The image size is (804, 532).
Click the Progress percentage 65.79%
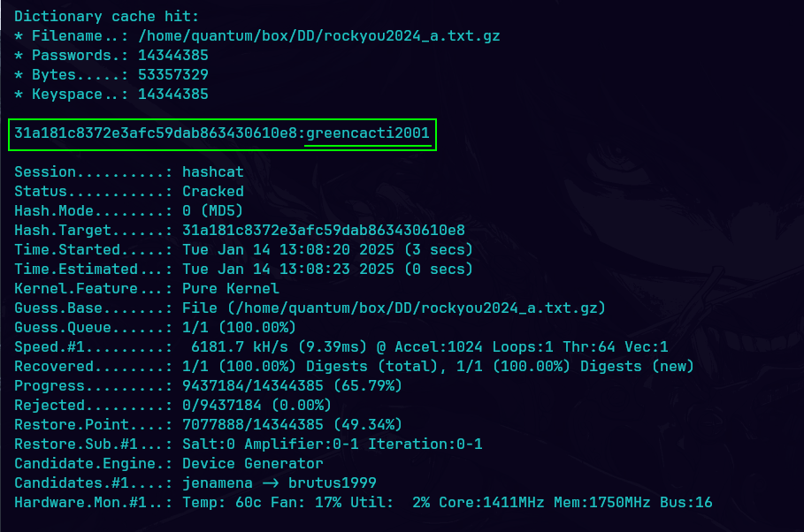367,385
